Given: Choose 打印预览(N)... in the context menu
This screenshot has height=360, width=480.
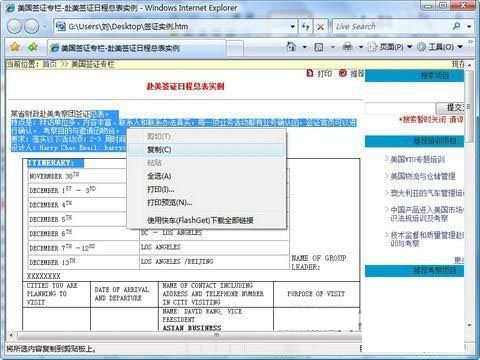Looking at the screenshot, I should (x=206, y=202).
